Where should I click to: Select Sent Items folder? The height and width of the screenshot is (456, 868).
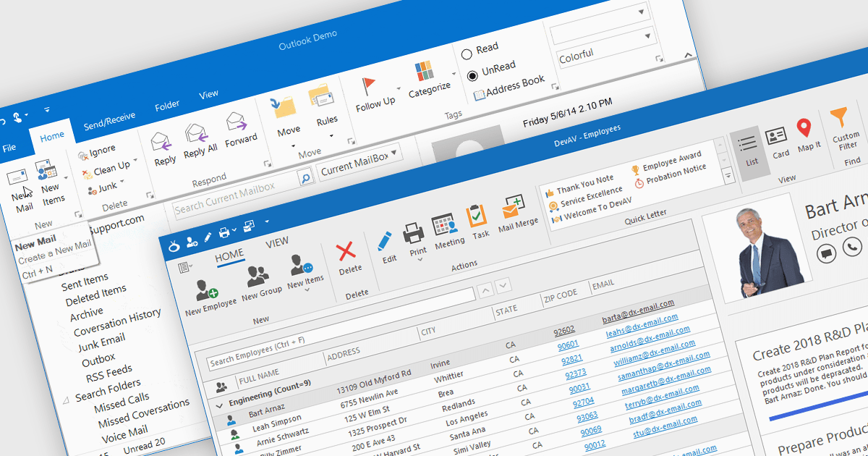coord(85,282)
